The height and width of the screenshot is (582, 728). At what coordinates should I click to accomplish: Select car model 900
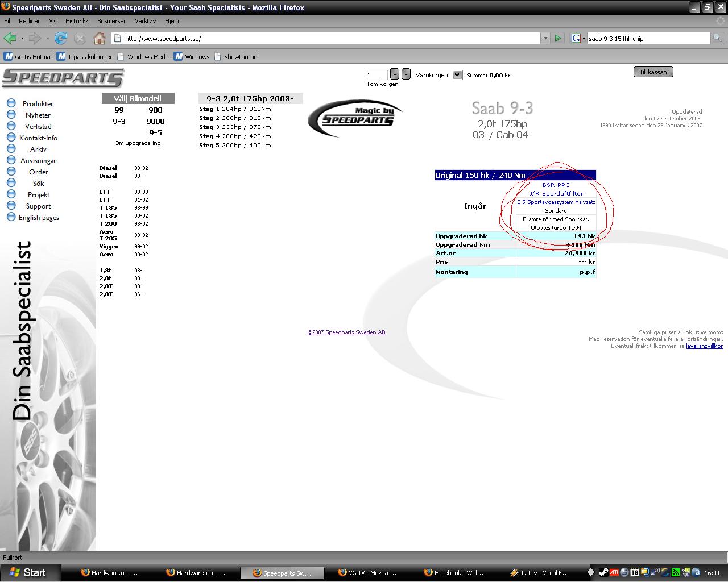(155, 110)
